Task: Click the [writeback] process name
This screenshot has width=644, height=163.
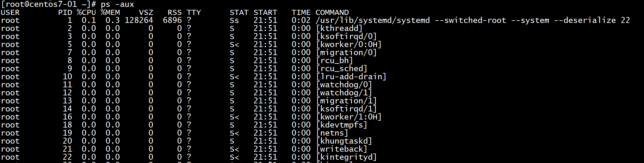Action: tap(341, 149)
